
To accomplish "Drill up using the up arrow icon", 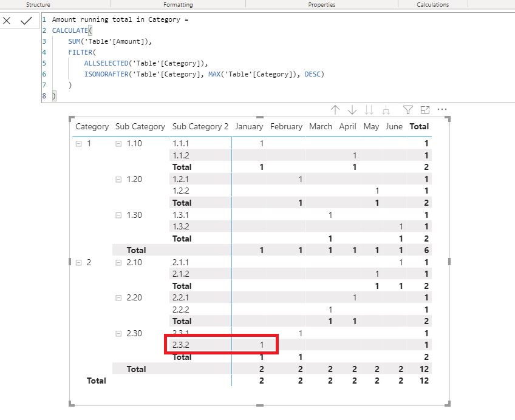I will [335, 110].
